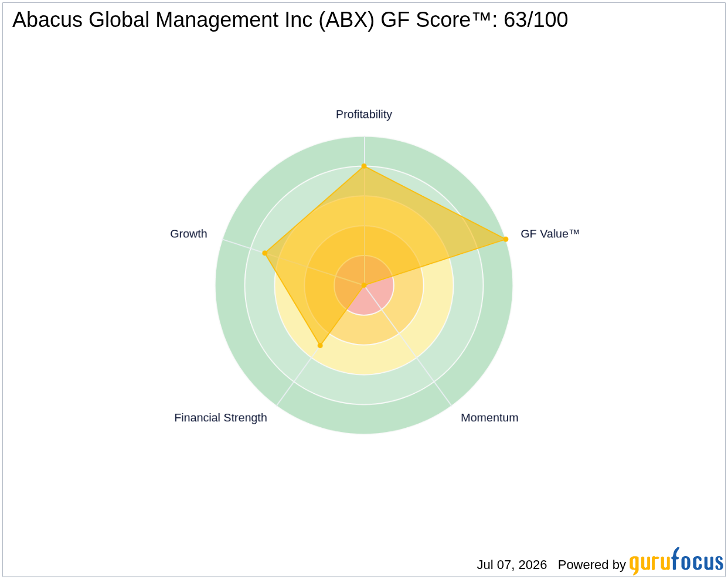This screenshot has width=728, height=579.
Task: Select the Momentum axis label
Action: (x=489, y=418)
